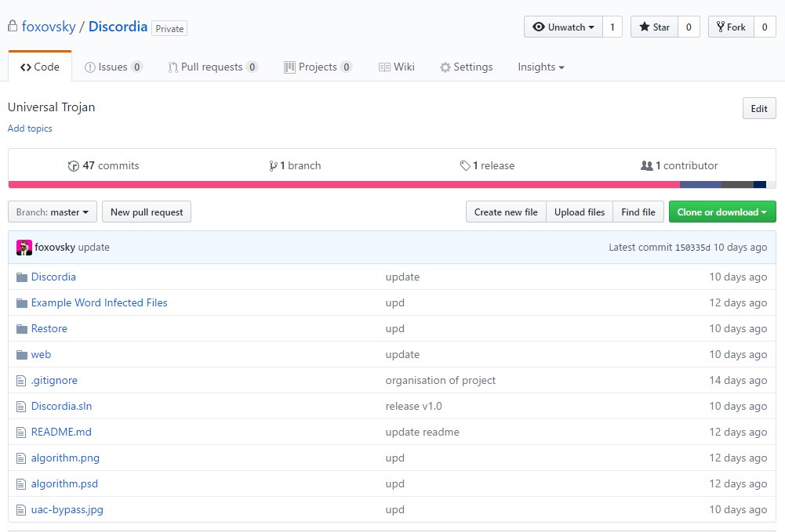Screen dimensions: 785x532
Task: Open the stargazers count next to Star
Action: tap(689, 27)
